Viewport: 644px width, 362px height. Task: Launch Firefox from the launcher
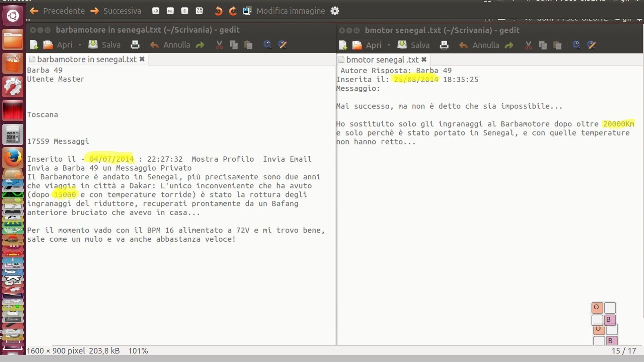pyautogui.click(x=13, y=158)
